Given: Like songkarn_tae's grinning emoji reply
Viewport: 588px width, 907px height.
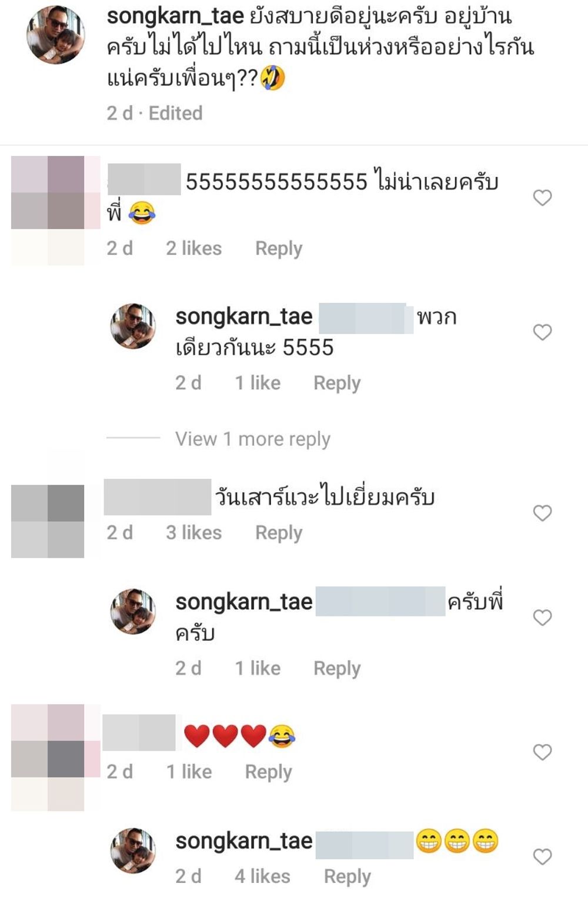Looking at the screenshot, I should (x=542, y=857).
